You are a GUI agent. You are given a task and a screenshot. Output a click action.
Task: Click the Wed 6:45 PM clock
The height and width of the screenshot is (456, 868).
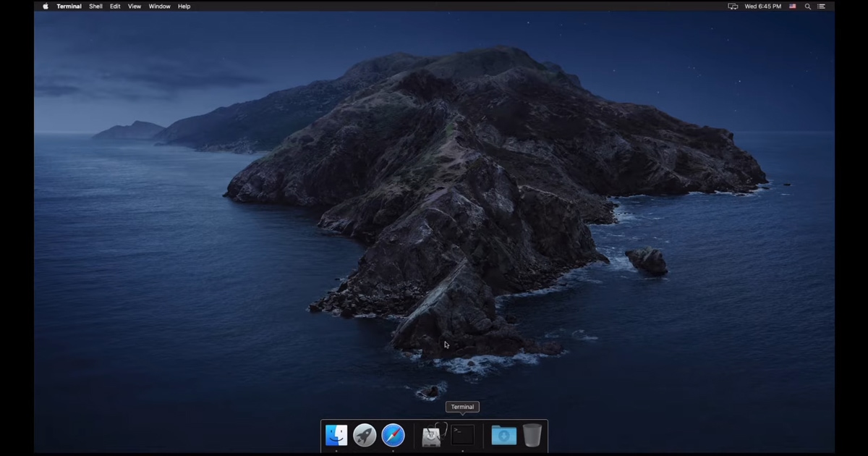click(x=763, y=7)
